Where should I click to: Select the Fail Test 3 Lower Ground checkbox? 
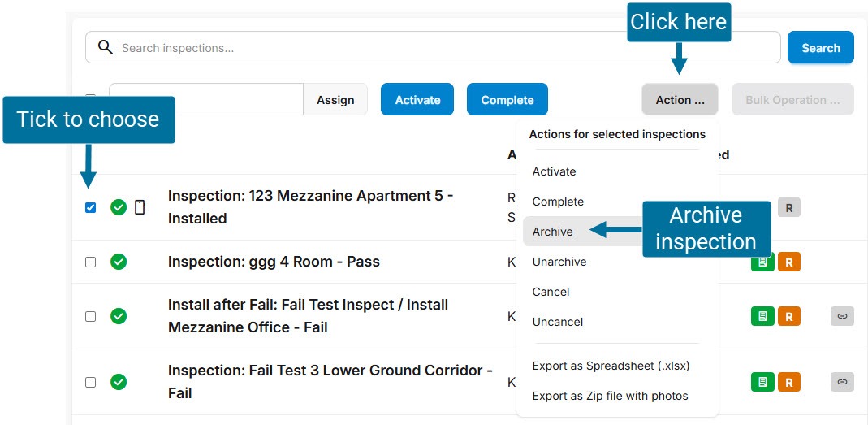[x=90, y=382]
